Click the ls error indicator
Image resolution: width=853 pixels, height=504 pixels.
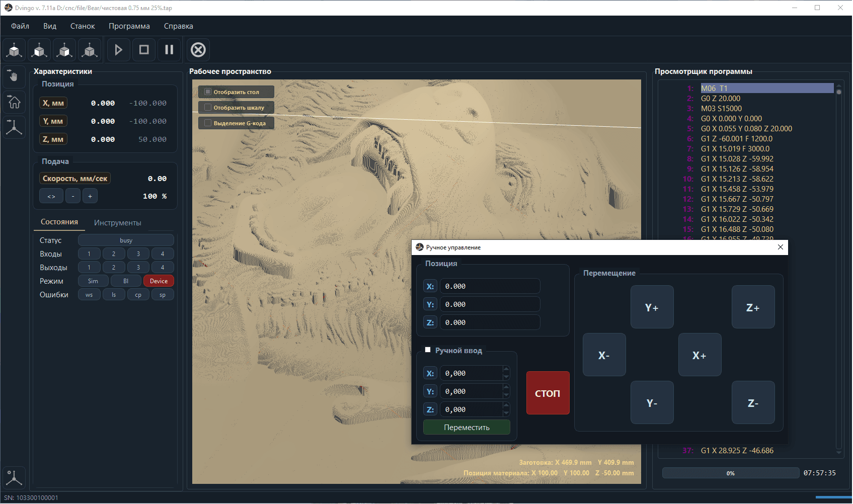pos(114,295)
